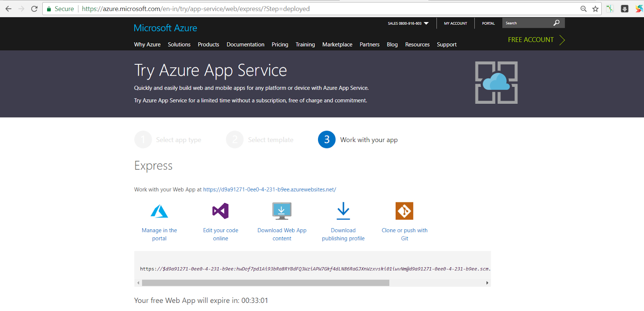Screen dimensions: 644x311
Task: Click the green Secure padlock icon
Action: coord(49,9)
